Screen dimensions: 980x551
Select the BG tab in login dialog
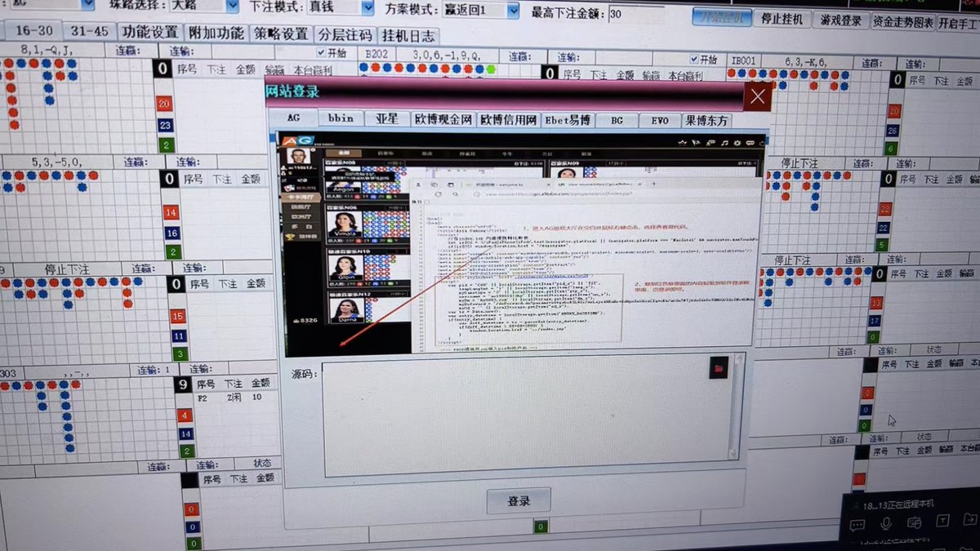(x=617, y=121)
